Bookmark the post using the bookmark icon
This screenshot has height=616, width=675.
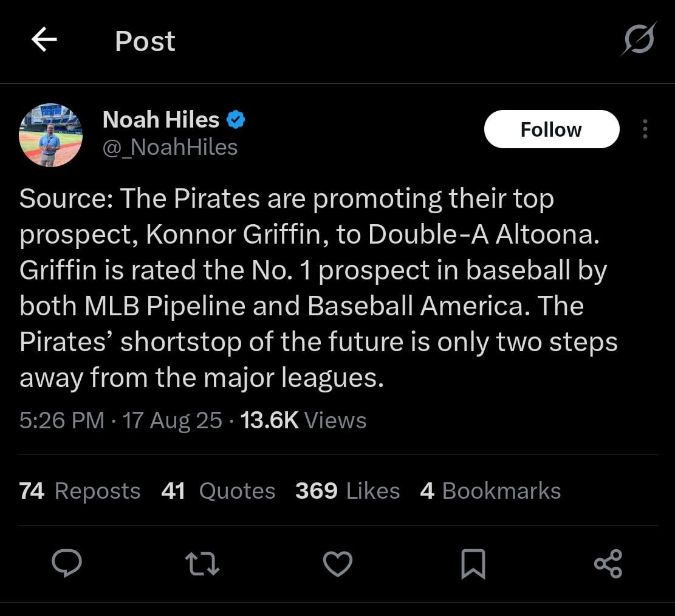473,564
